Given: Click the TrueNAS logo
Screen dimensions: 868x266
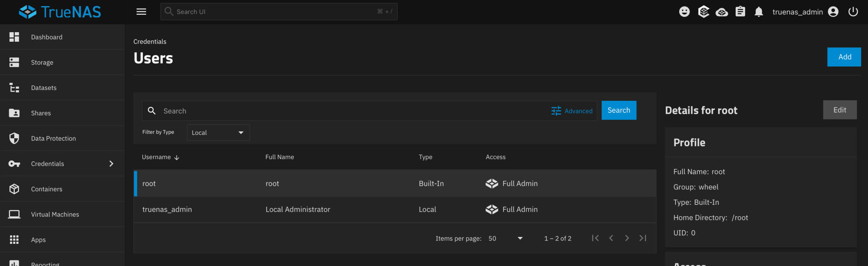Looking at the screenshot, I should click(x=60, y=12).
